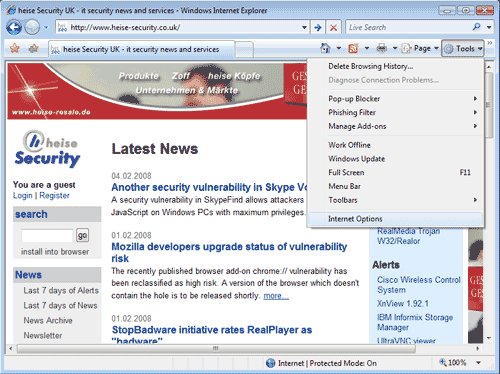Open the News Archive link

coord(48,320)
